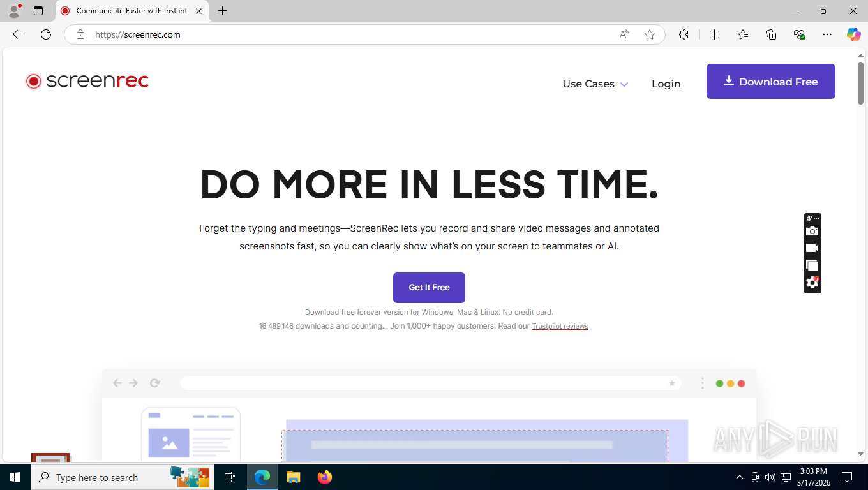868x490 pixels.
Task: Open Task View on the taskbar
Action: 230,477
